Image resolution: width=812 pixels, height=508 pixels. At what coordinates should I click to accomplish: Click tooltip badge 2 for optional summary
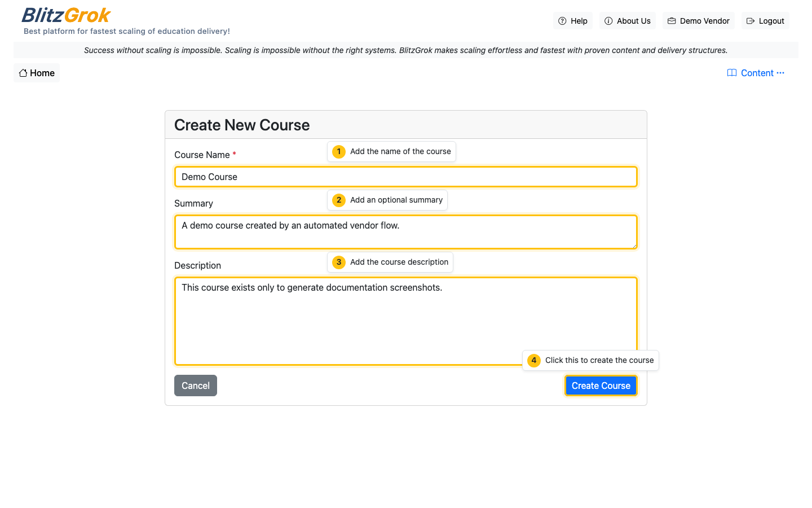pyautogui.click(x=338, y=200)
